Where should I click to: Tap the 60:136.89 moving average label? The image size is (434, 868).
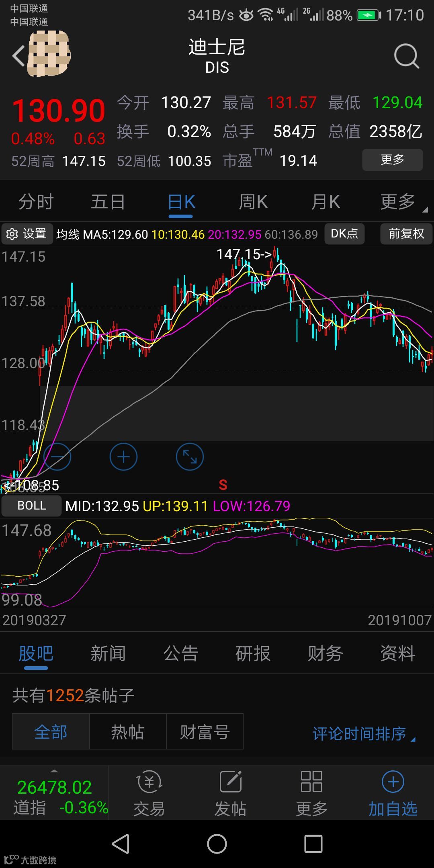click(291, 234)
